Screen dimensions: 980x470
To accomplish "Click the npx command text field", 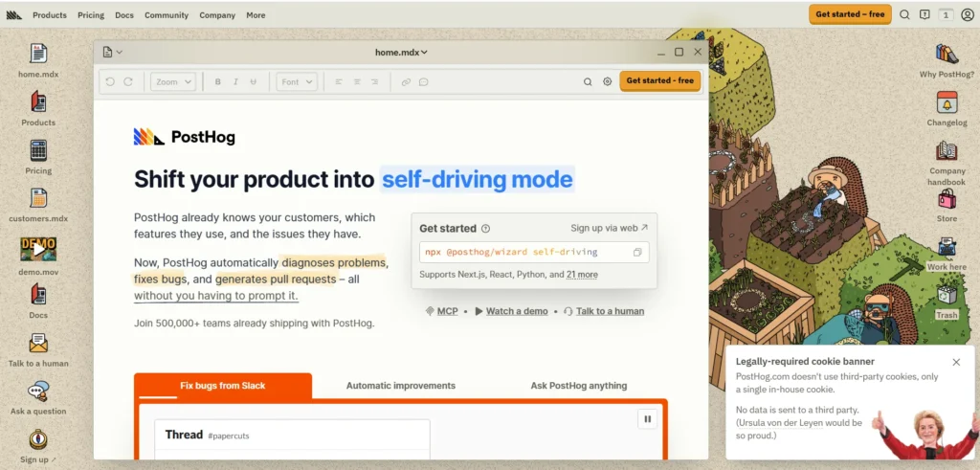I will click(534, 253).
